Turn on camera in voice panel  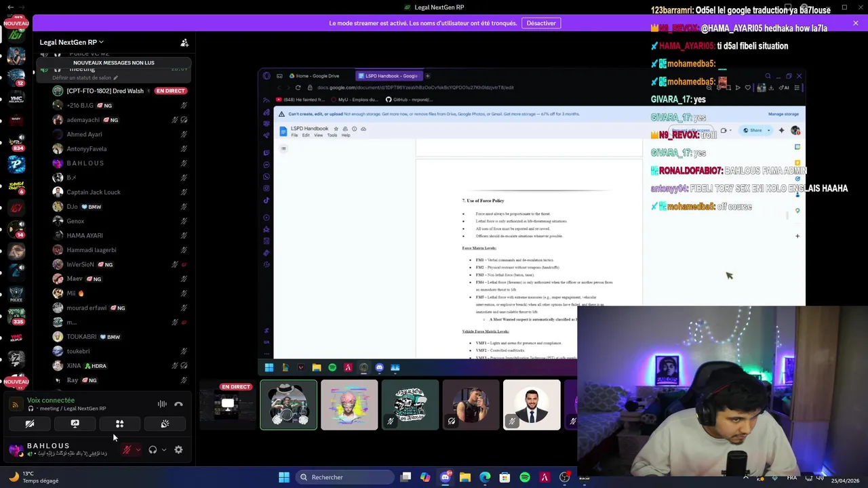click(x=30, y=424)
